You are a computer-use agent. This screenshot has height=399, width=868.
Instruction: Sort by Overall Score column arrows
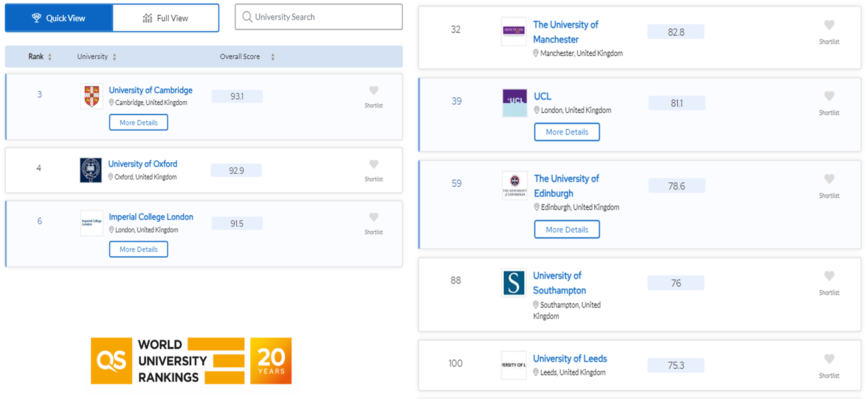273,57
